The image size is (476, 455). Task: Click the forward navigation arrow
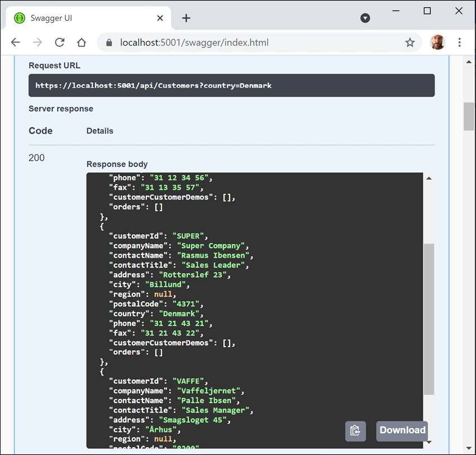pyautogui.click(x=37, y=42)
